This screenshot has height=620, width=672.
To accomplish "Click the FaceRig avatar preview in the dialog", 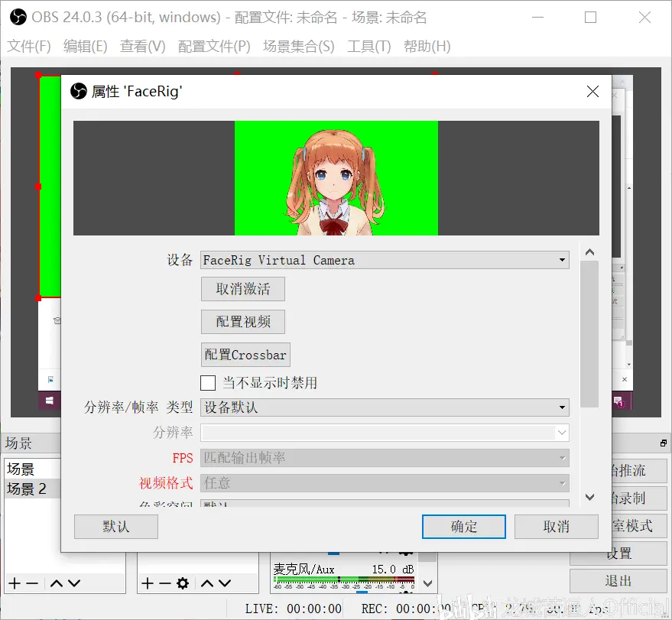I will point(336,178).
